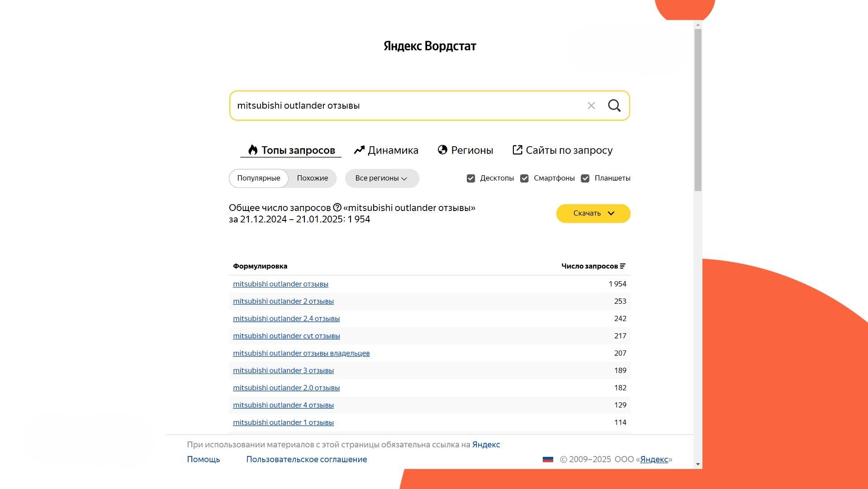Toggle the Планшеты checkbox
The image size is (868, 489).
pyautogui.click(x=585, y=178)
